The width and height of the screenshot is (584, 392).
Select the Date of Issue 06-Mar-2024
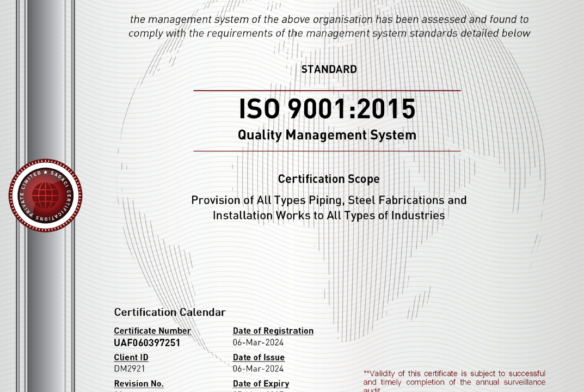(258, 369)
